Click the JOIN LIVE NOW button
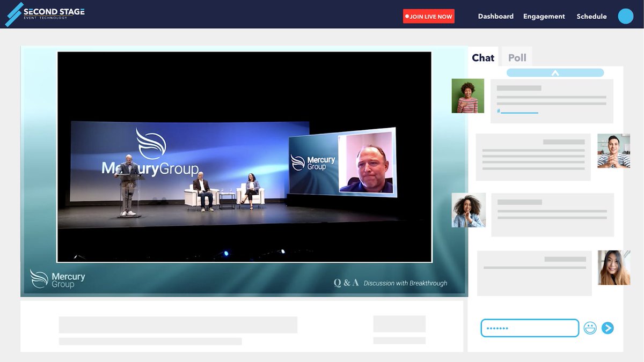644x362 pixels. pos(428,16)
